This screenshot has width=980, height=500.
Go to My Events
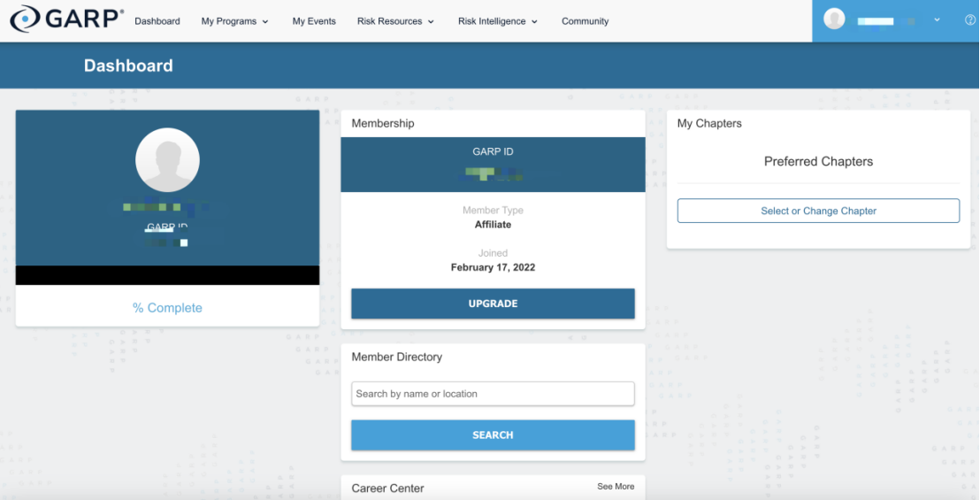(314, 21)
